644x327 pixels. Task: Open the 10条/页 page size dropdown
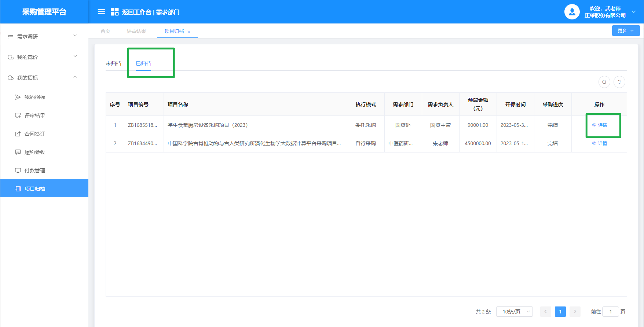[x=514, y=312]
